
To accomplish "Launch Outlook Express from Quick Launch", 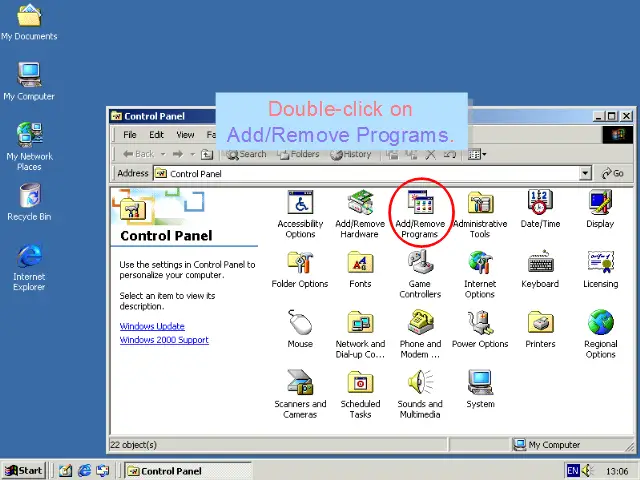I will [x=103, y=471].
